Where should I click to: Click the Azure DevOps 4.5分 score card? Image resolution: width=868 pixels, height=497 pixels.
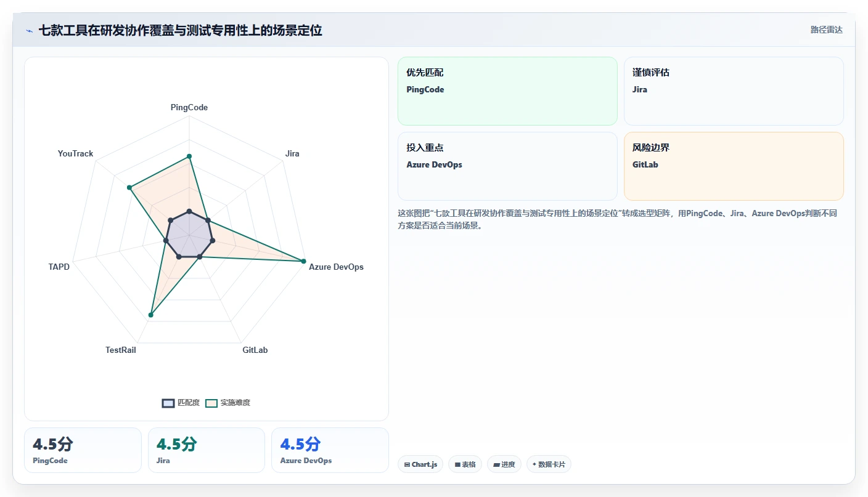click(330, 450)
